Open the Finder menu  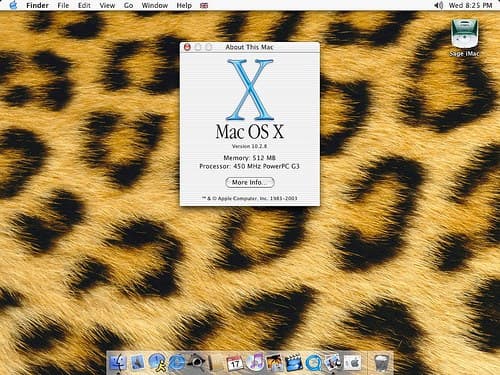tap(37, 5)
